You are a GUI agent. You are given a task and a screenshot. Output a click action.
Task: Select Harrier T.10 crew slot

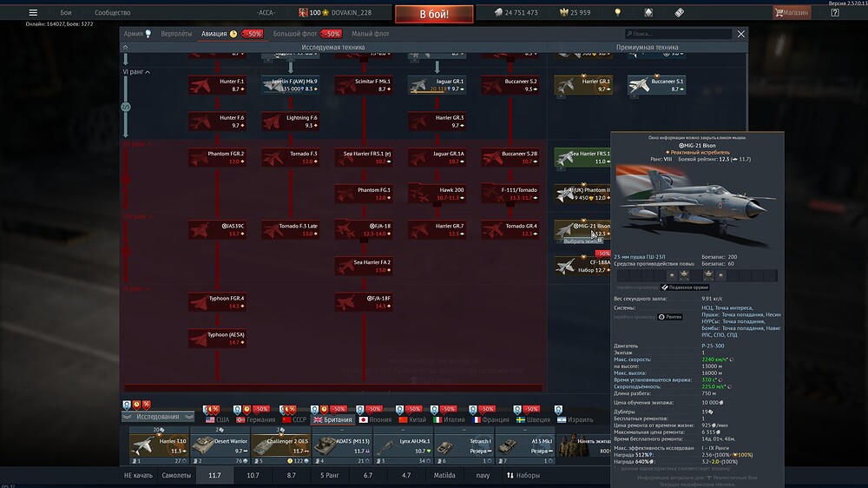pyautogui.click(x=158, y=445)
